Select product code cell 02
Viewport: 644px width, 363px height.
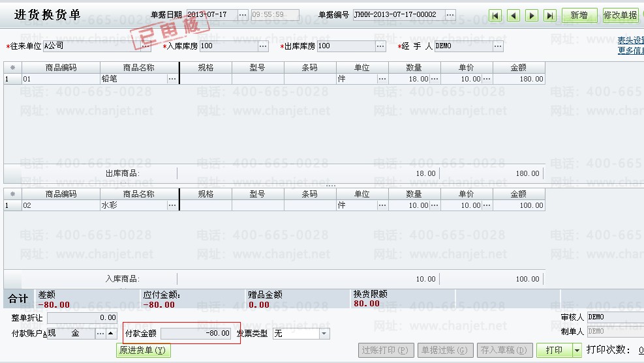coord(61,205)
